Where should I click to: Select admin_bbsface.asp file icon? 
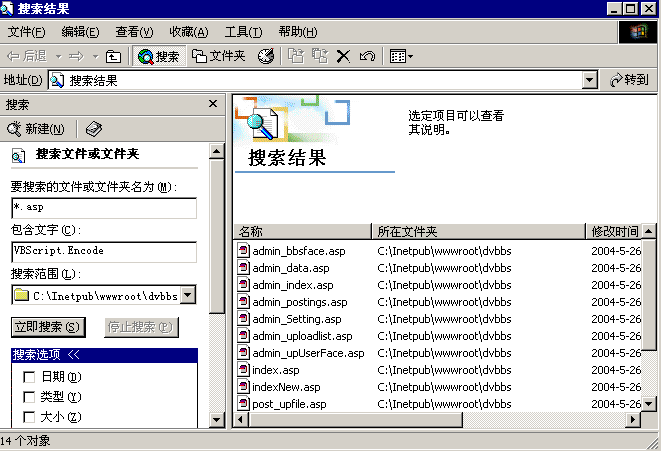pos(243,250)
